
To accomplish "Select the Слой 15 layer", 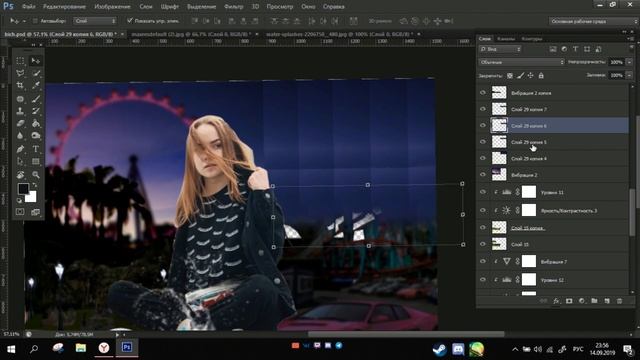I will pos(553,244).
